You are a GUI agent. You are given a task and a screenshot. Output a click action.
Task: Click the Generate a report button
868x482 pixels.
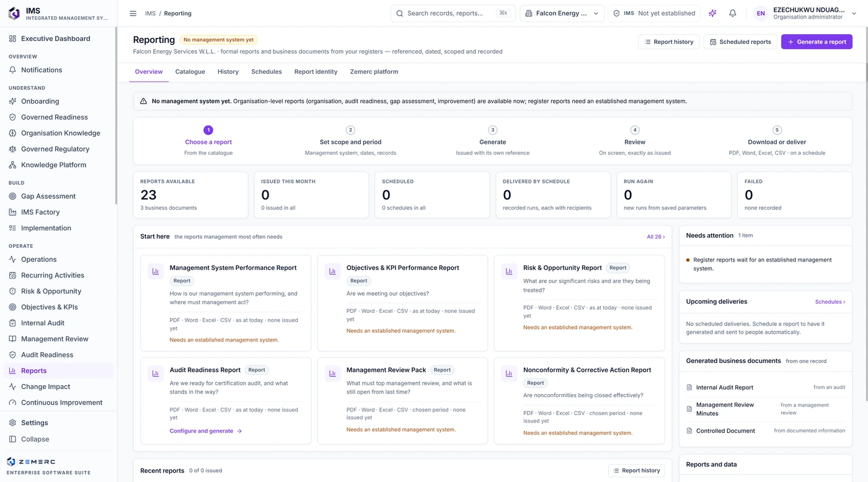coord(817,42)
